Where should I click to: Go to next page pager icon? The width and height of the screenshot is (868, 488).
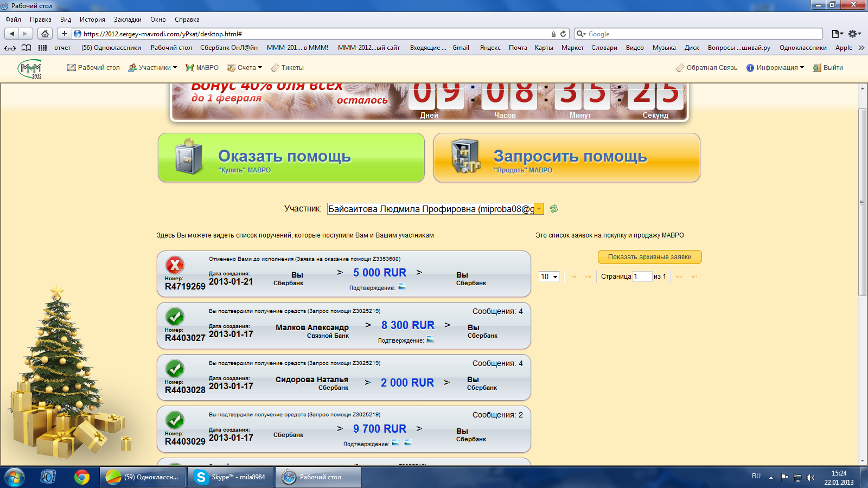679,277
